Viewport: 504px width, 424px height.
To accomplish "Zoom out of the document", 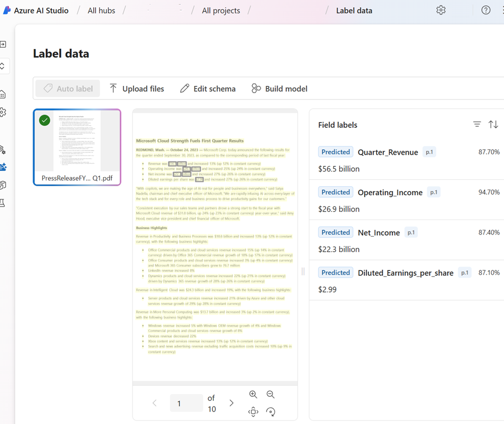I will (x=270, y=394).
